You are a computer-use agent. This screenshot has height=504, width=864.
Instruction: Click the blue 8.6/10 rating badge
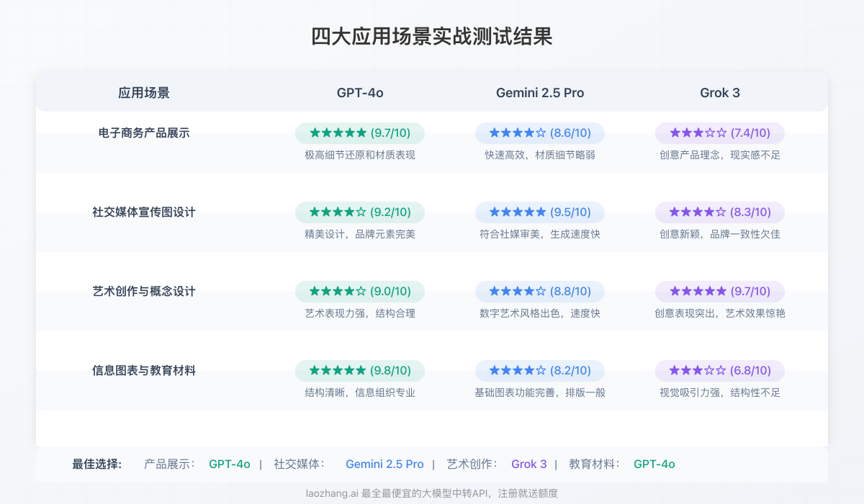(x=540, y=133)
